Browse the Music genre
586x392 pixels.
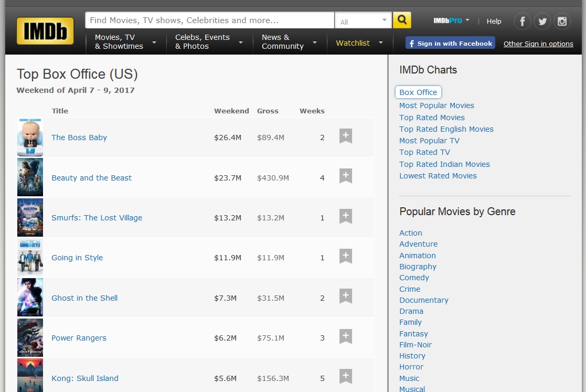click(409, 378)
